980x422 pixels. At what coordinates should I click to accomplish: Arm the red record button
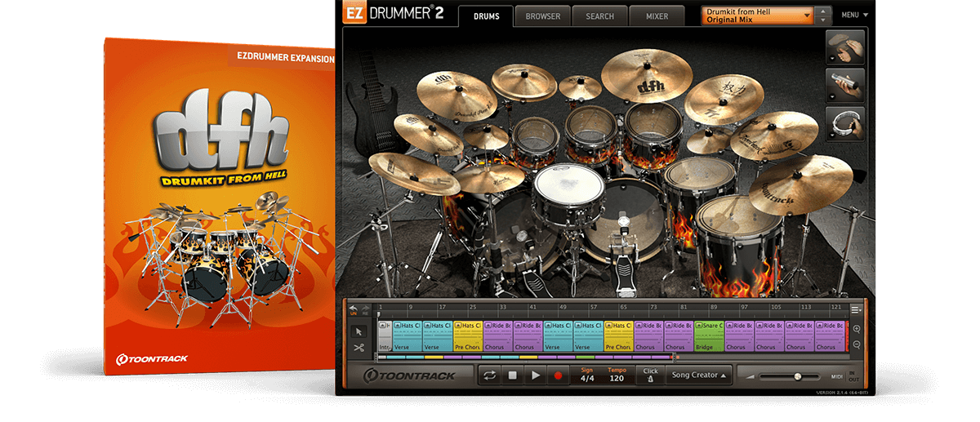click(x=559, y=375)
